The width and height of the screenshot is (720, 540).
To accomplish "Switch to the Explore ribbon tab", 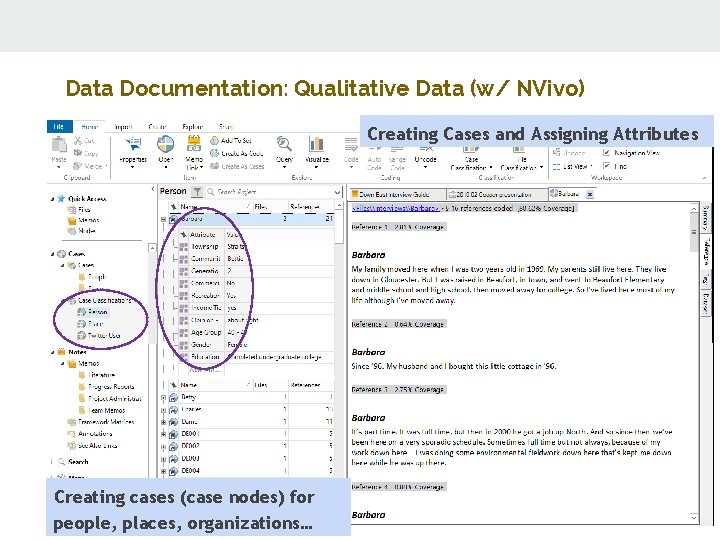I will click(x=192, y=126).
